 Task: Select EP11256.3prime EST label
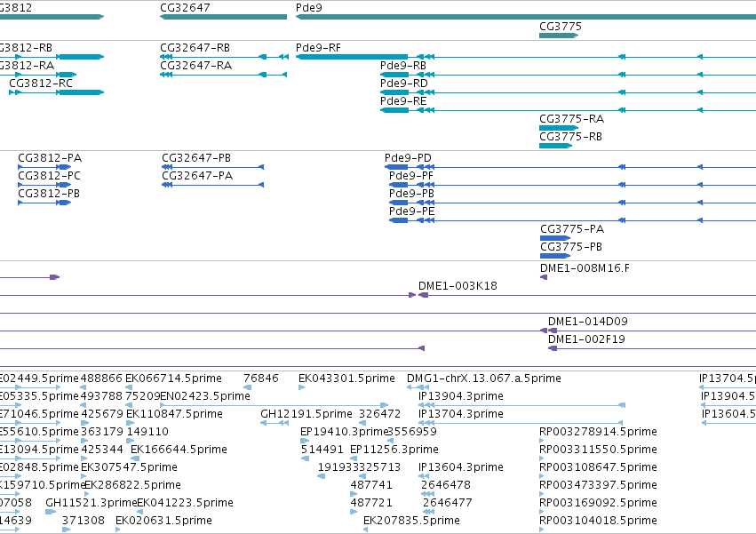[394, 450]
